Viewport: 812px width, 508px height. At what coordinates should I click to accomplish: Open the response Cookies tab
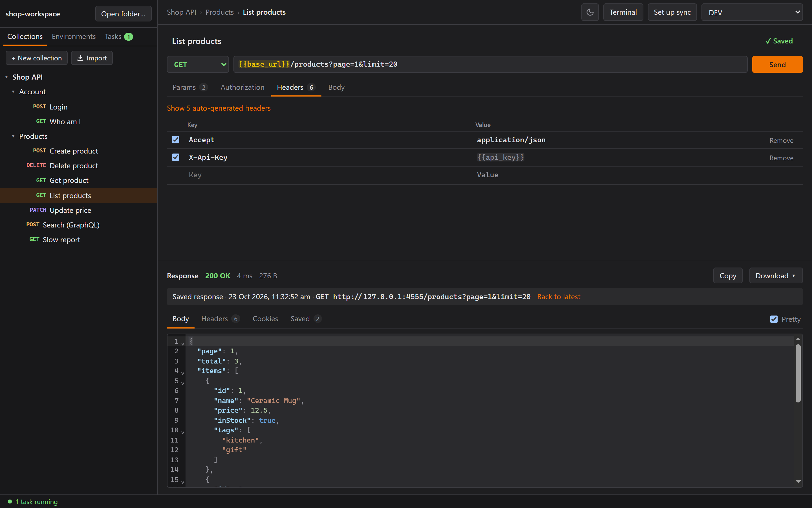(x=265, y=319)
